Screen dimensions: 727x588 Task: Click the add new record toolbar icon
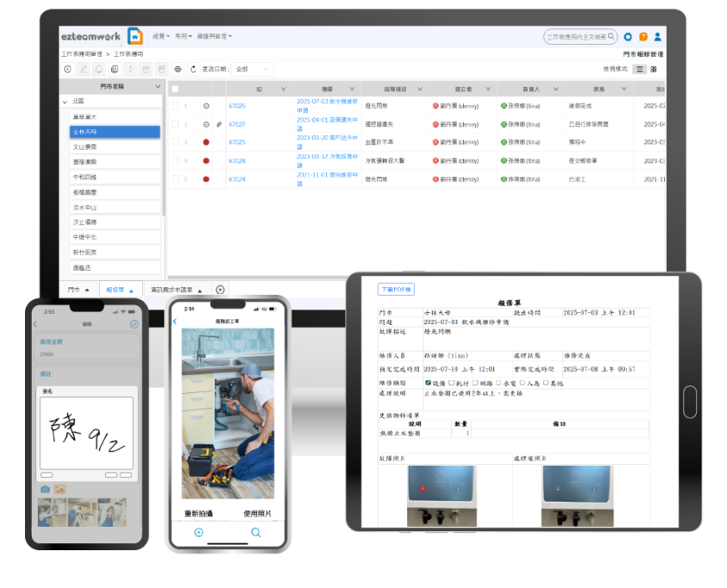(x=68, y=69)
